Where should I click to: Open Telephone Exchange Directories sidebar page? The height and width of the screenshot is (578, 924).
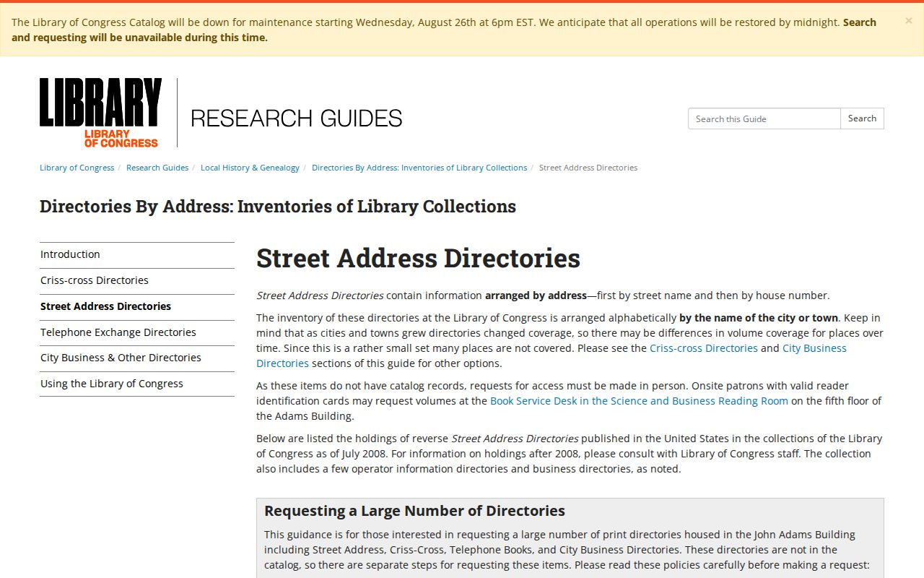point(137,332)
